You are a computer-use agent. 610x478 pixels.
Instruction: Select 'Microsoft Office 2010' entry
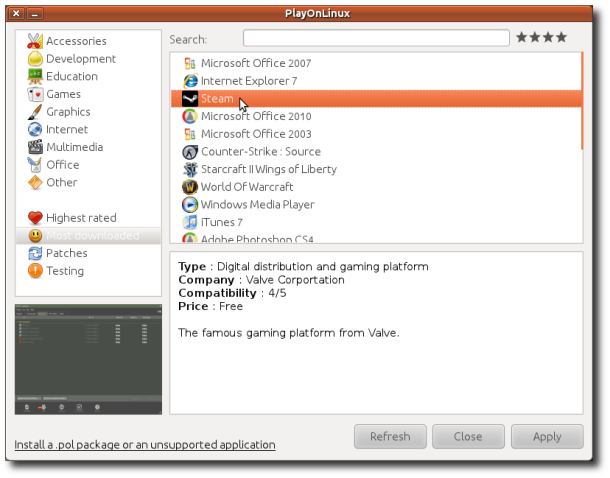click(256, 116)
